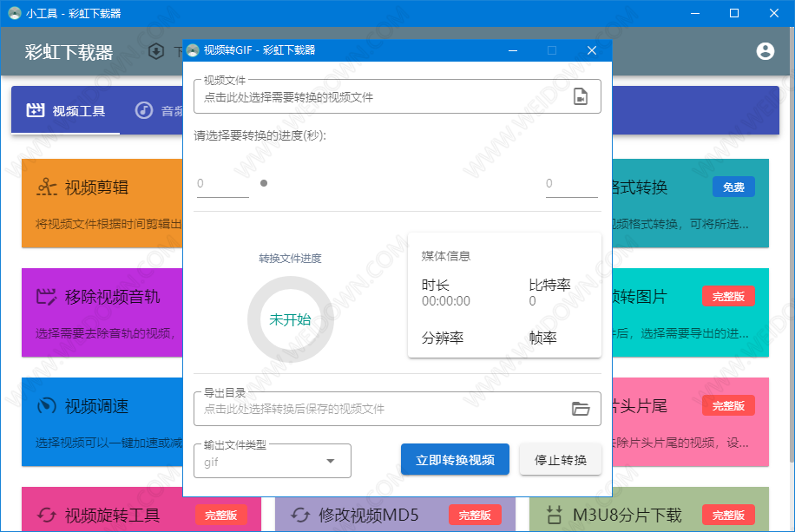Click the 视频旋转工具 rotate icon
The height and width of the screenshot is (532, 795).
point(47,516)
